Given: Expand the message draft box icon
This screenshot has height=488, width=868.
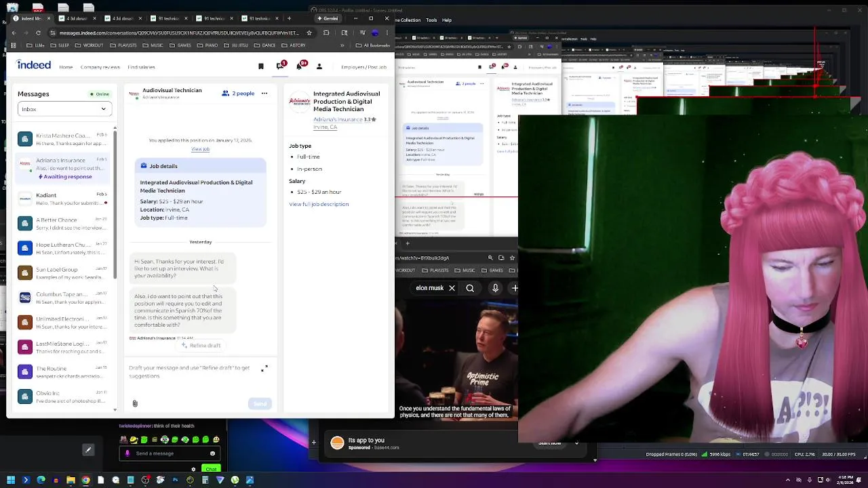Looking at the screenshot, I should [264, 369].
